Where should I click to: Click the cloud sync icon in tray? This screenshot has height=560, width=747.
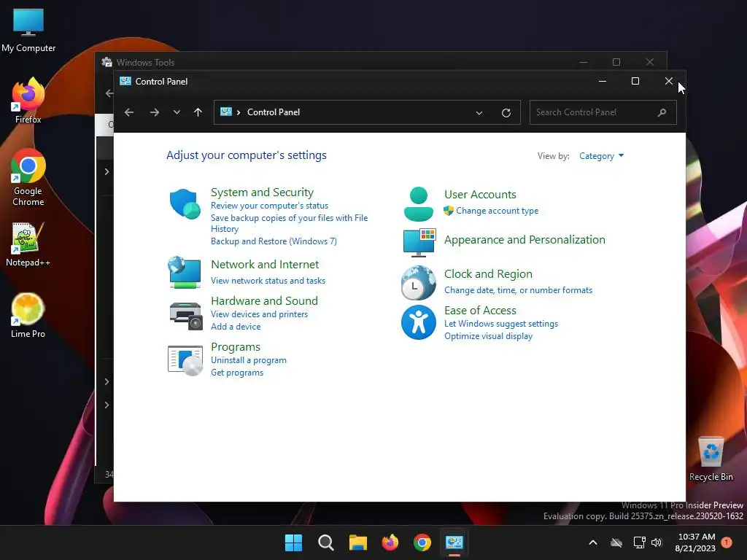(x=616, y=542)
